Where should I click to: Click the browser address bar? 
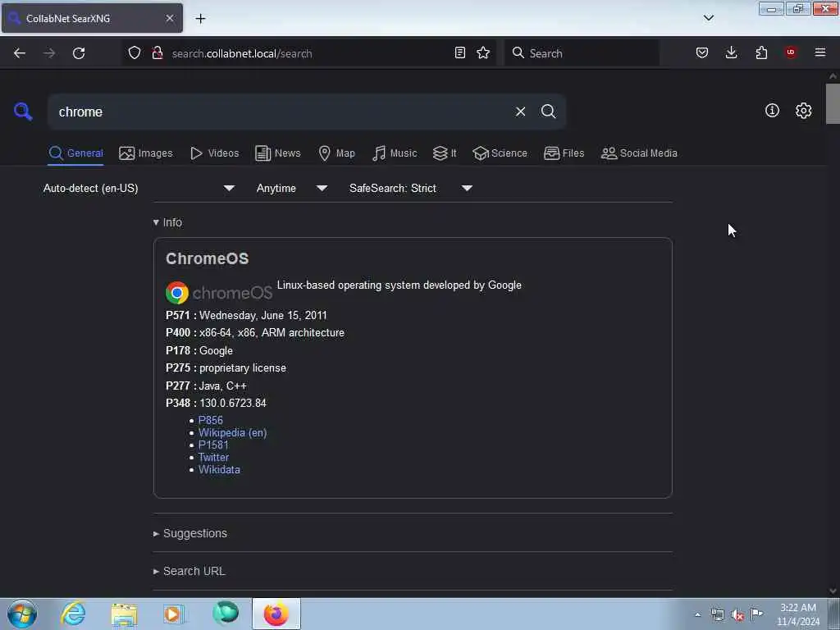(311, 53)
